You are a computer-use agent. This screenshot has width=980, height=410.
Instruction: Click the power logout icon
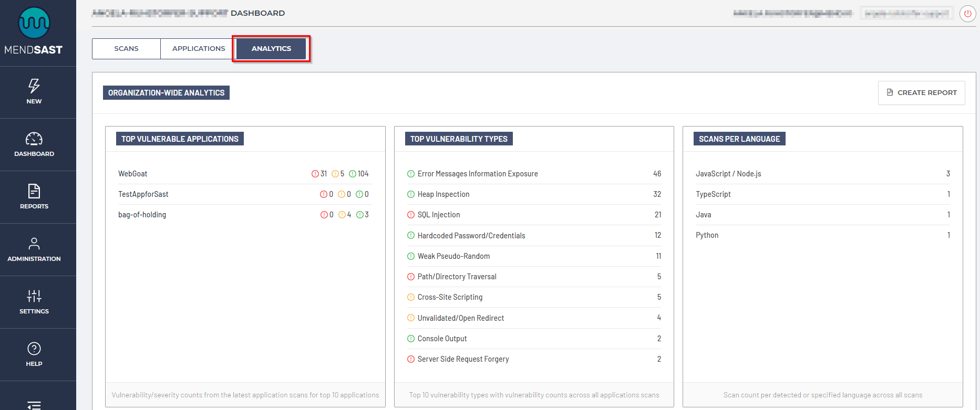click(967, 14)
